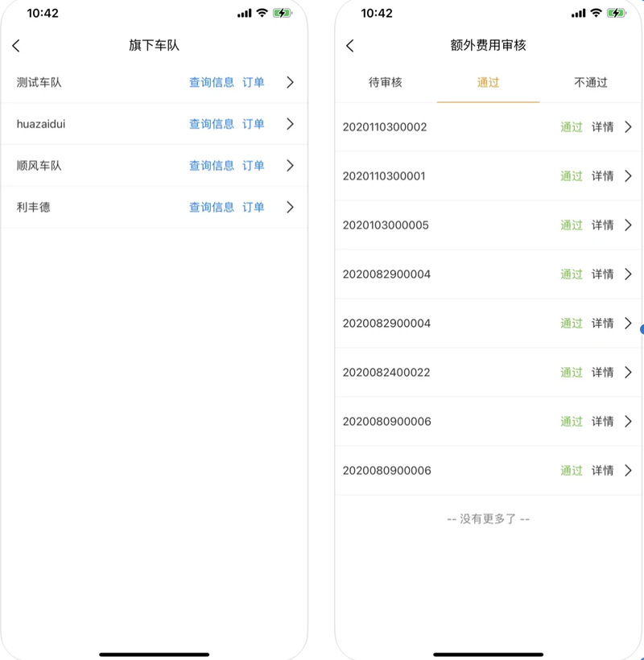
Task: Select the 通过 tab
Action: [x=489, y=82]
